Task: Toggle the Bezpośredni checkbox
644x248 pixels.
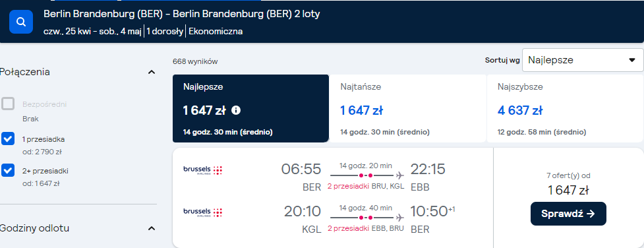Action: [8, 104]
